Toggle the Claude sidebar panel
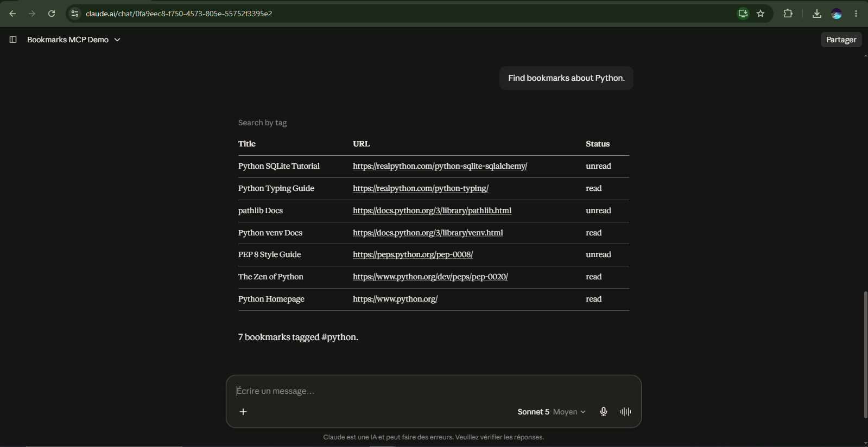This screenshot has height=447, width=868. tap(13, 40)
